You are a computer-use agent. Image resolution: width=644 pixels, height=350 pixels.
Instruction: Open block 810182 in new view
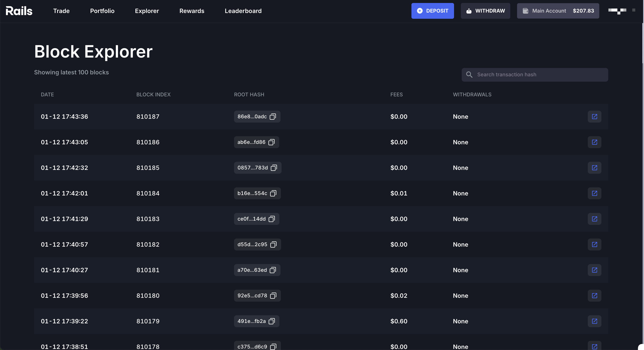pos(594,244)
